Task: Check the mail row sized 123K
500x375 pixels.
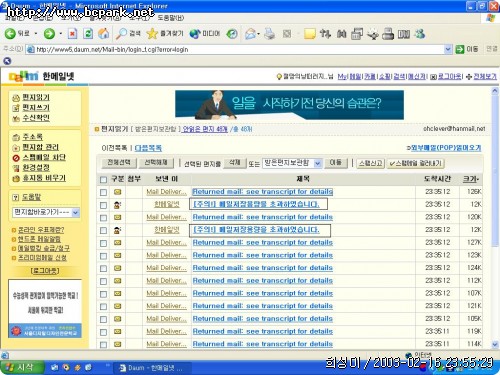Action: pos(103,256)
